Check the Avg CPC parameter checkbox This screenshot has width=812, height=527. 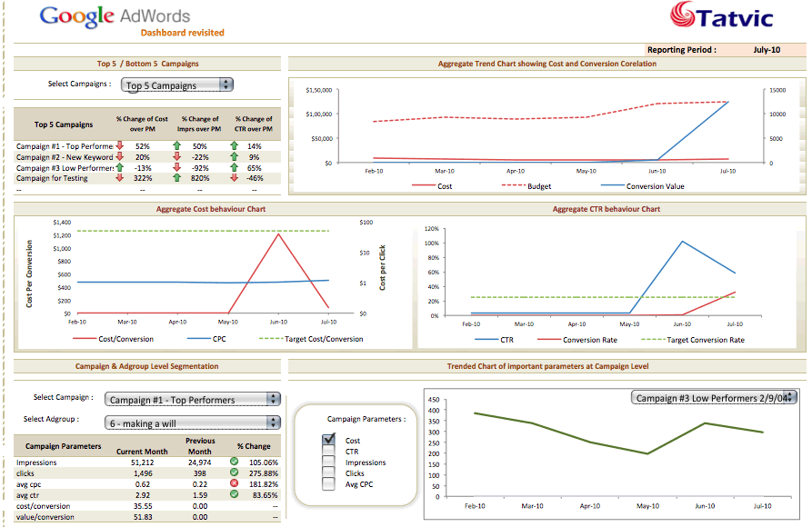coord(327,483)
